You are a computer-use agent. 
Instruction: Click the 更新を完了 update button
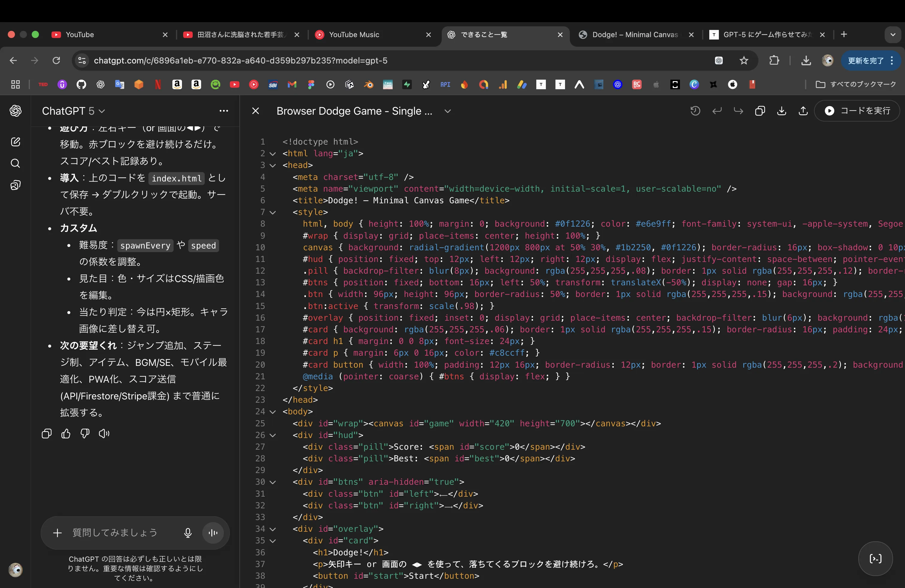point(865,60)
